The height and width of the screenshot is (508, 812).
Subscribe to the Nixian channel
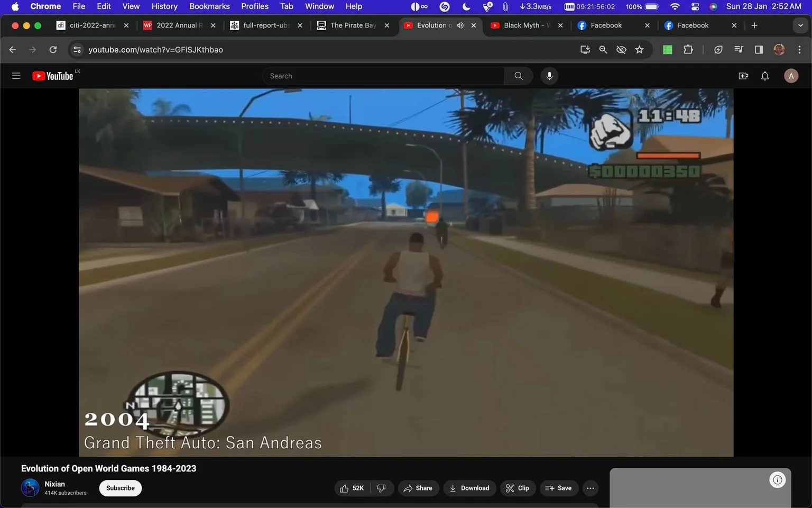(x=121, y=488)
